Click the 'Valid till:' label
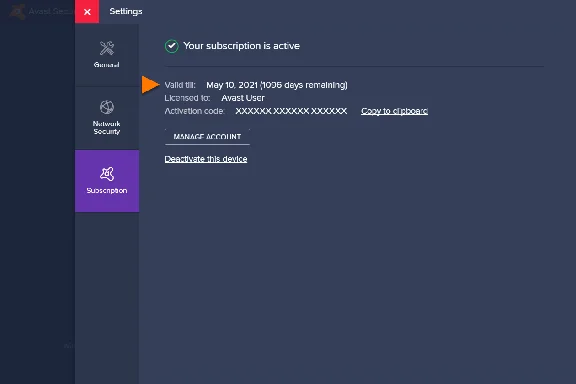Image resolution: width=576 pixels, height=384 pixels. [x=180, y=85]
